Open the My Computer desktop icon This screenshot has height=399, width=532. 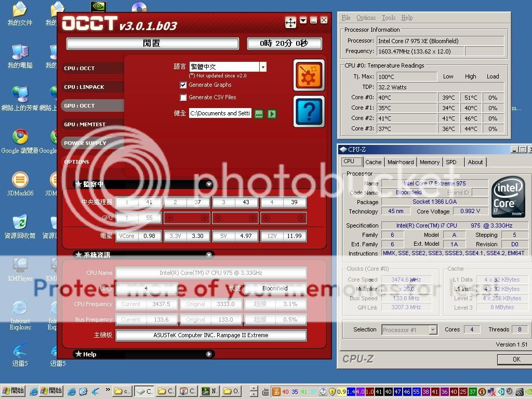20,56
